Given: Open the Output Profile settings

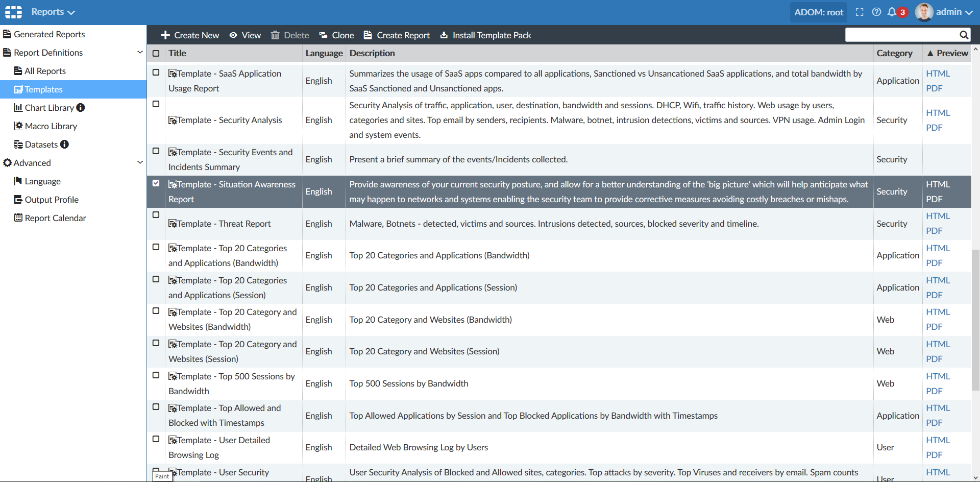Looking at the screenshot, I should tap(51, 199).
